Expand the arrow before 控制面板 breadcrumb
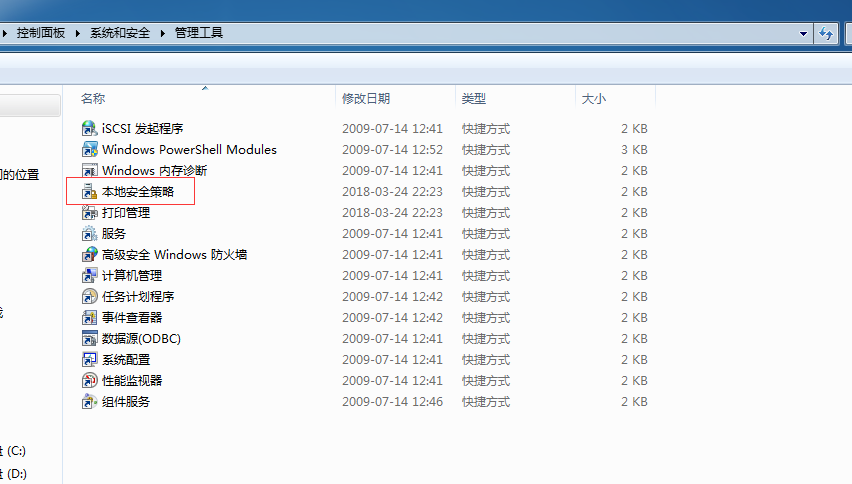 [4, 33]
